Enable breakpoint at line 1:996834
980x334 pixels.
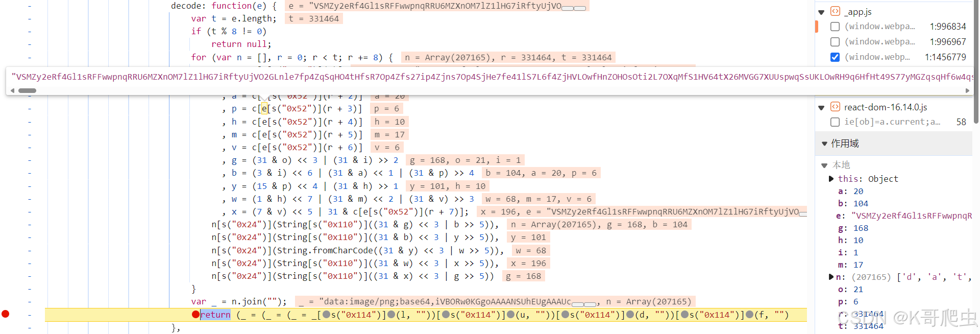pyautogui.click(x=835, y=27)
